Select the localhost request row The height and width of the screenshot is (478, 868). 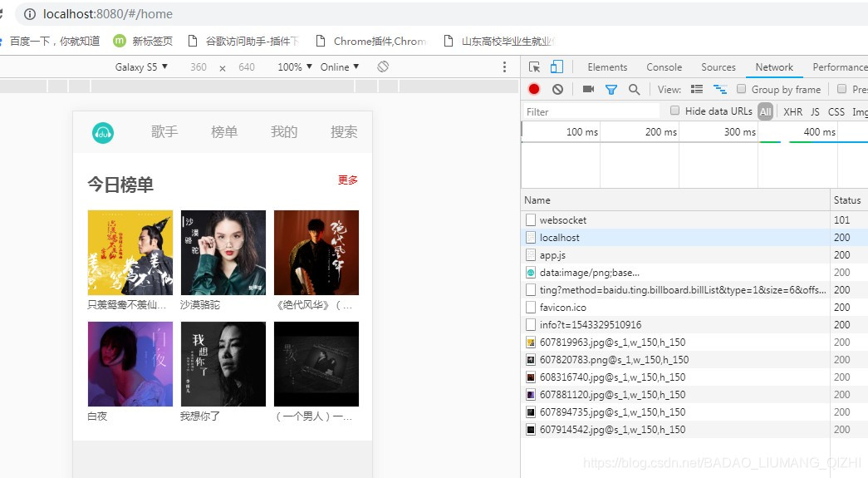tap(694, 238)
